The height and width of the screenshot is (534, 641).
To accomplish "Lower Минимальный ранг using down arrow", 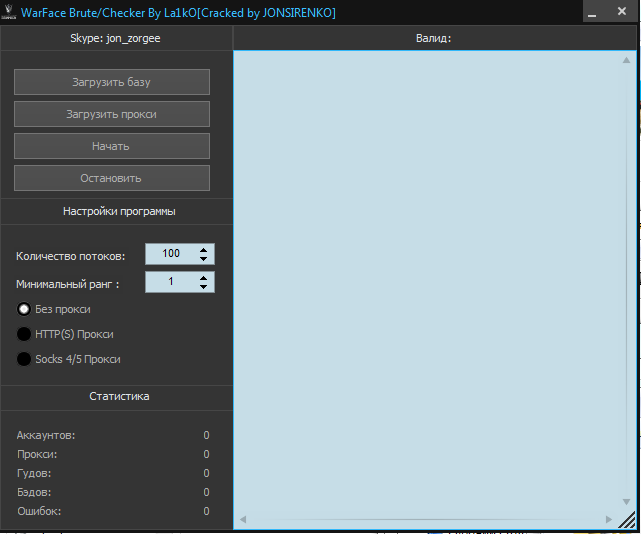I will tap(204, 287).
